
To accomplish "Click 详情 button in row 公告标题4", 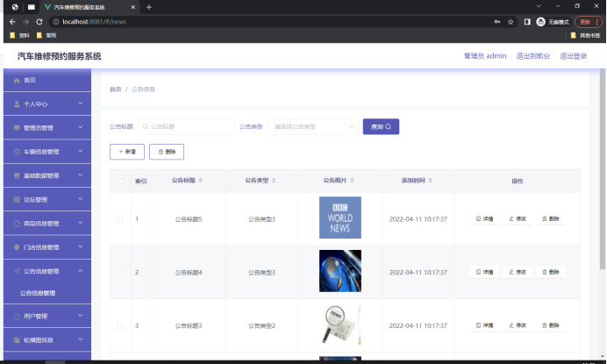I will [484, 272].
